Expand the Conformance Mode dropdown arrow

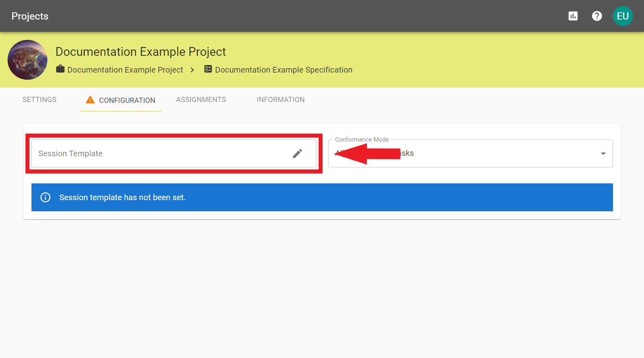point(603,153)
